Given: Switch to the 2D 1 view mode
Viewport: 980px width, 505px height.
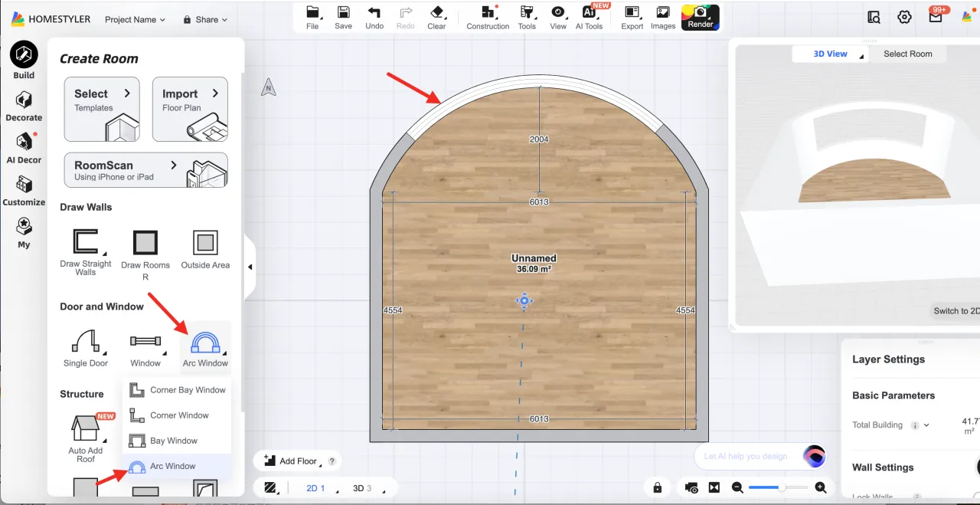Looking at the screenshot, I should click(315, 488).
